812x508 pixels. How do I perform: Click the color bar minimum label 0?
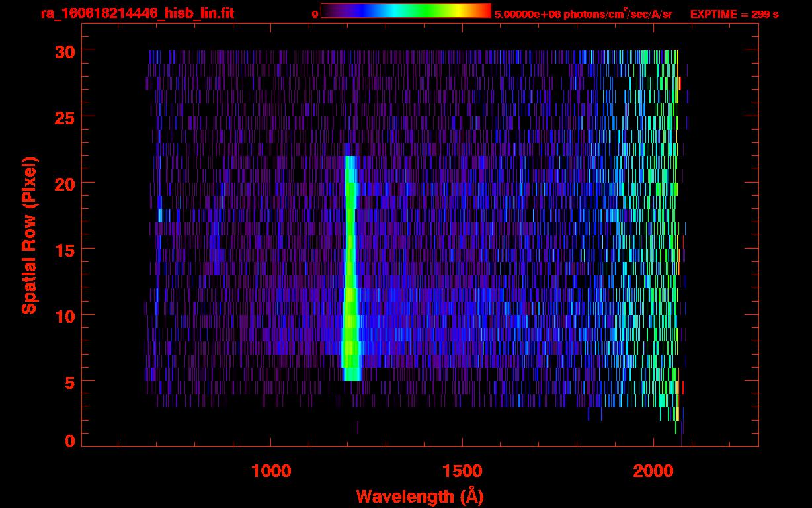pyautogui.click(x=315, y=14)
